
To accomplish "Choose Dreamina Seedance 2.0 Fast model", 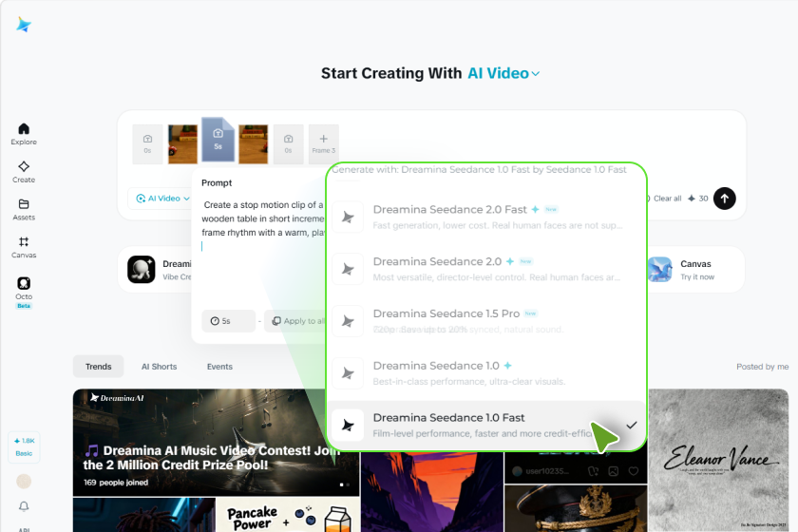I will tap(486, 217).
